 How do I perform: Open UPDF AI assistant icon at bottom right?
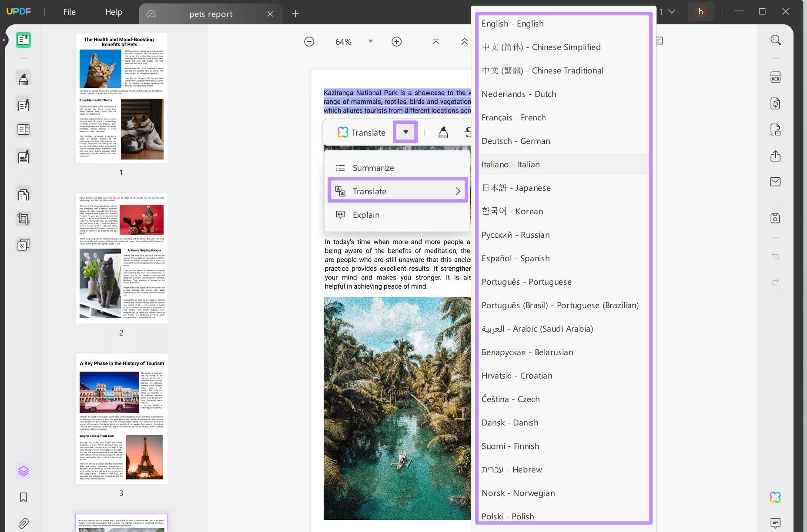click(x=775, y=497)
